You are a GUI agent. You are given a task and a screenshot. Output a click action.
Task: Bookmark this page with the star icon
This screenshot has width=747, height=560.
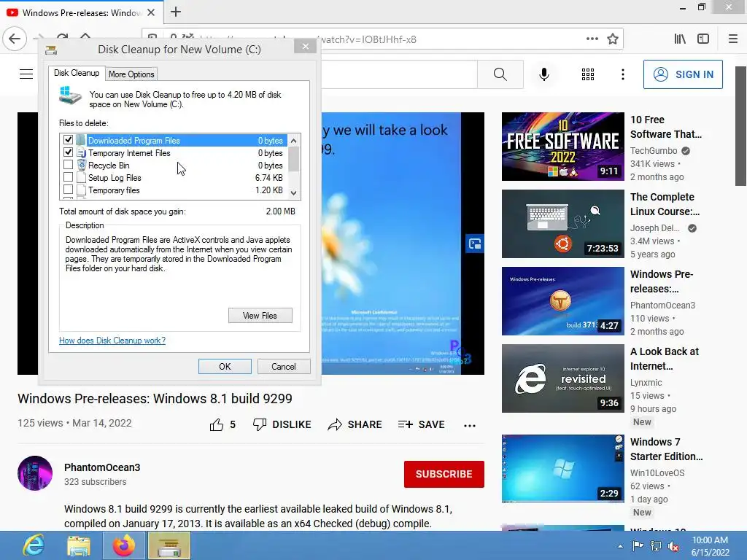point(613,39)
